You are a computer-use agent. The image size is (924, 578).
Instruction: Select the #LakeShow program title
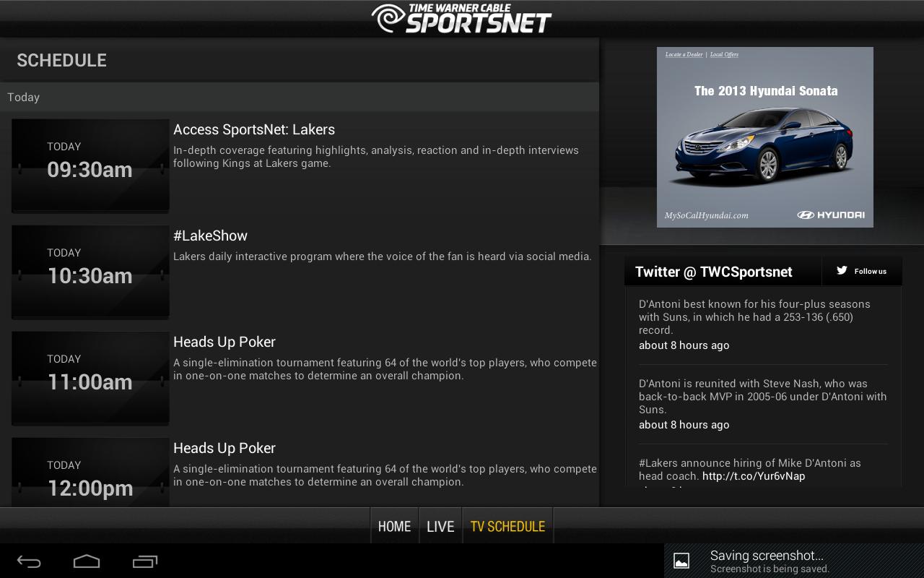(x=210, y=236)
